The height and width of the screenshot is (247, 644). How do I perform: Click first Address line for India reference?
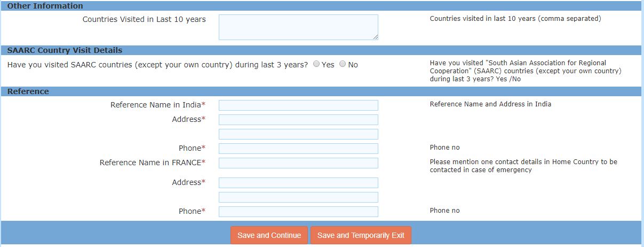[x=298, y=120]
